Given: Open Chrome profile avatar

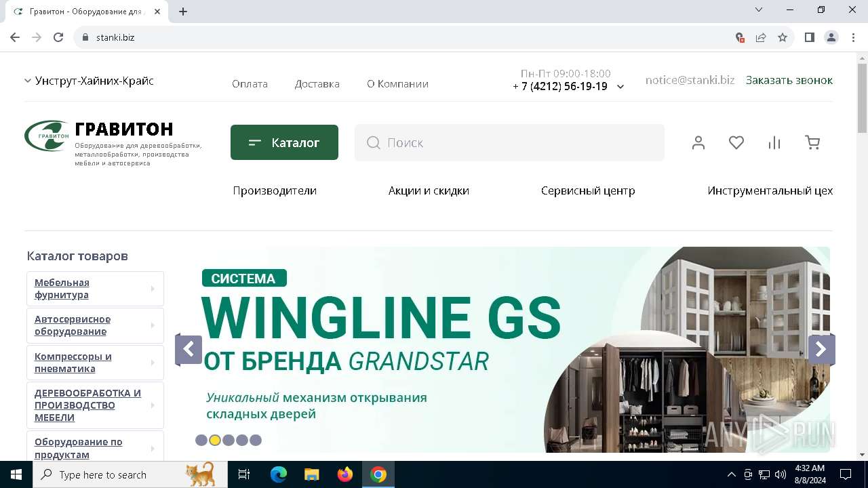Looking at the screenshot, I should 831,37.
